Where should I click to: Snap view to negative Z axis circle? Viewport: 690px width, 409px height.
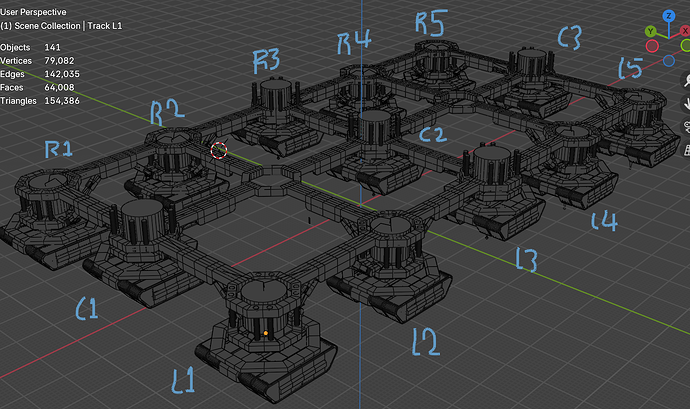tap(669, 61)
